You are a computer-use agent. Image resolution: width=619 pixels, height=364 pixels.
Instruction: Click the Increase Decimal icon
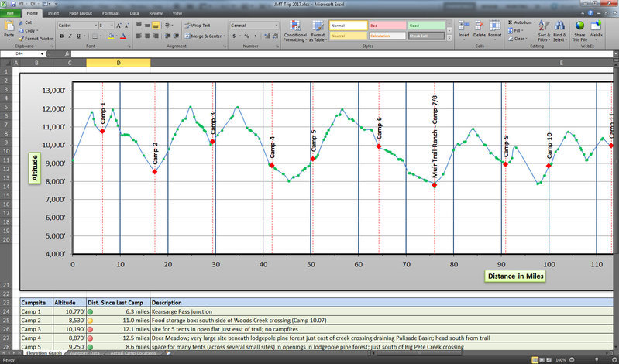click(x=267, y=36)
